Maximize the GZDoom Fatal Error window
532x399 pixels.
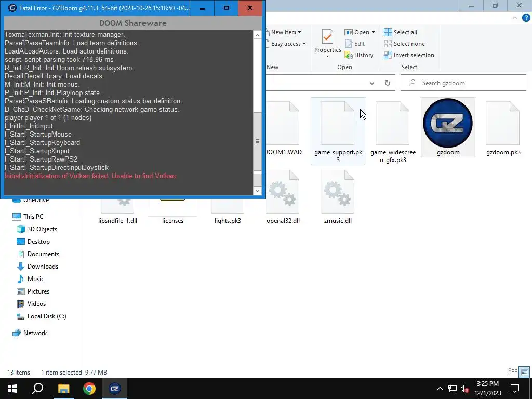point(227,8)
